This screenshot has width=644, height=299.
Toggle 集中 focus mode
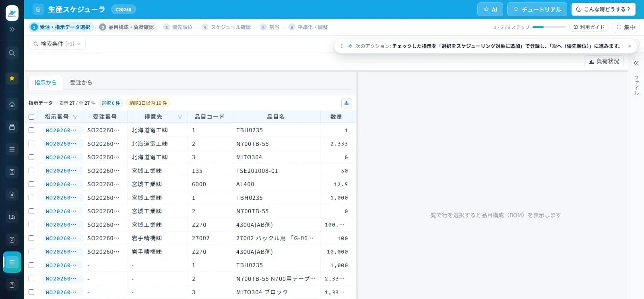[625, 27]
